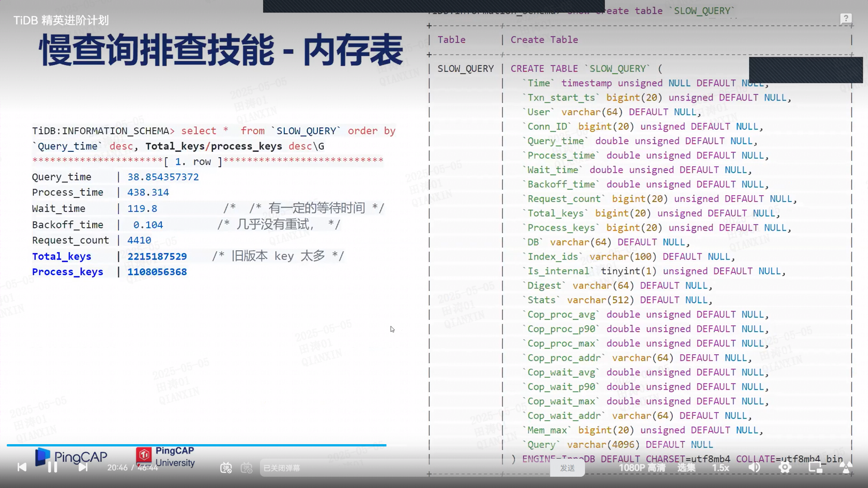Skip to the previous video

point(22,467)
